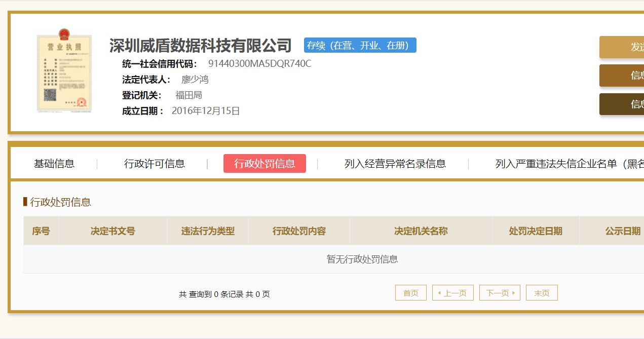This screenshot has width=644, height=339.
Task: Open the 行政许可信息 tab
Action: click(x=155, y=164)
